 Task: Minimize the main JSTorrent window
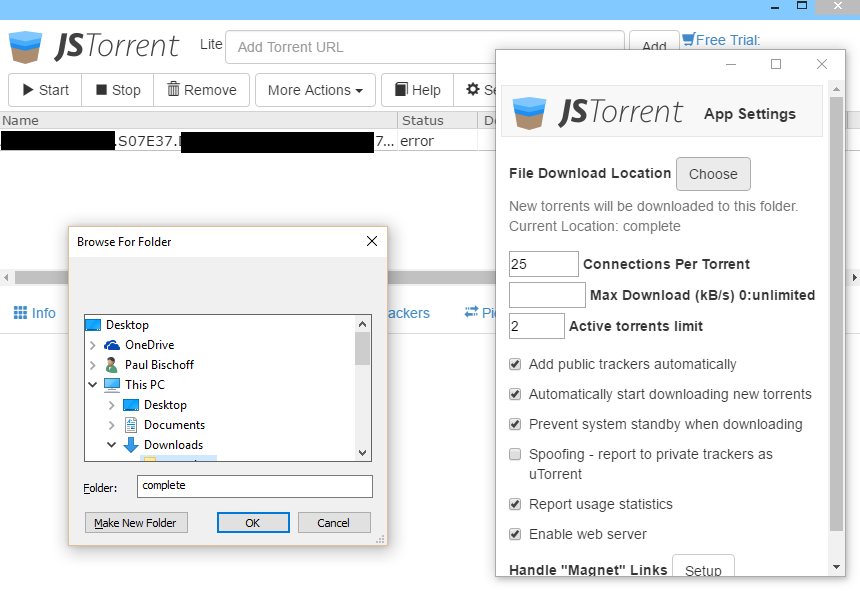coord(775,6)
